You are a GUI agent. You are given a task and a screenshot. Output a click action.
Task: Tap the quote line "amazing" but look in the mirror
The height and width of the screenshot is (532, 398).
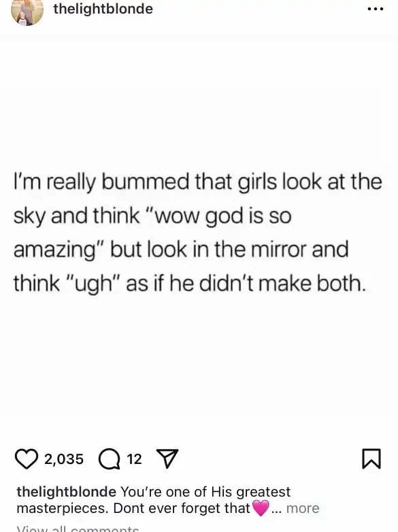pos(181,250)
